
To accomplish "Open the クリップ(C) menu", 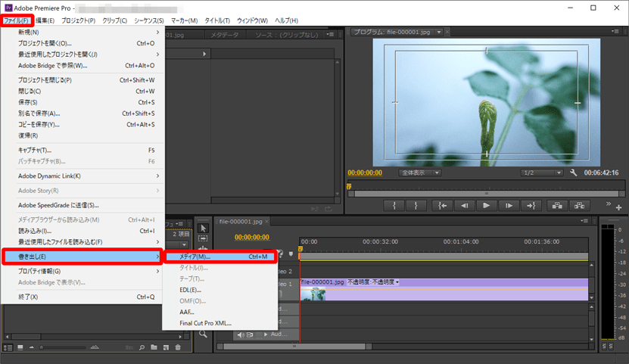I will coord(115,20).
